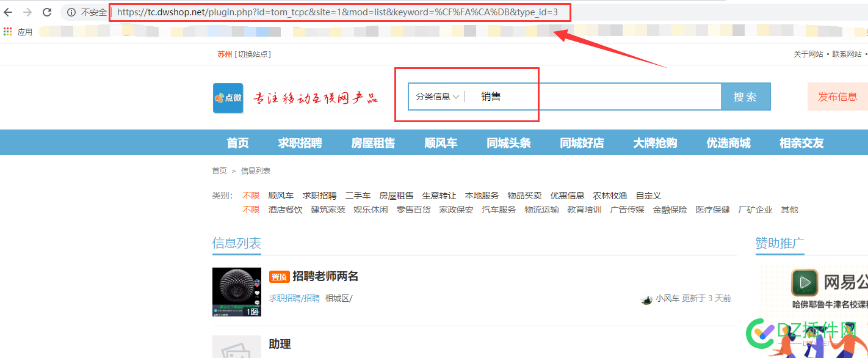Filter by subcategory 广告传媒
Screen dimensions: 868x358
coord(627,210)
